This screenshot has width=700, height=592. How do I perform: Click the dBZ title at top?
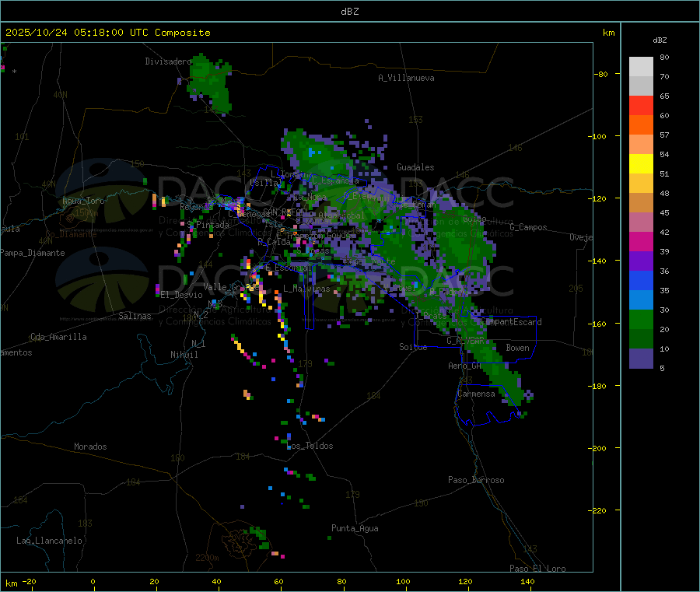click(349, 12)
